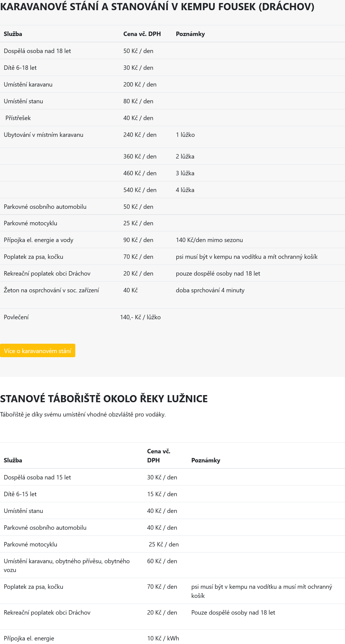The width and height of the screenshot is (345, 644).
Task: Click 'Dospělá osoba nad 18 let' row label
Action: pyautogui.click(x=37, y=51)
